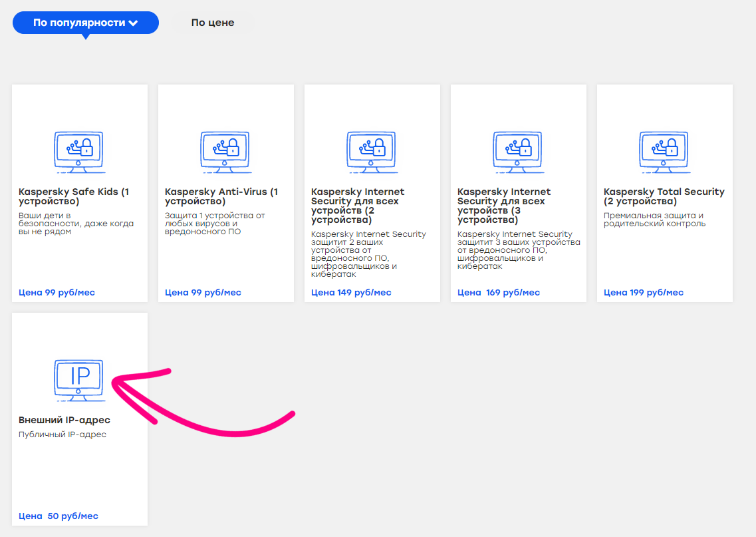Click description 'Ваши дети в безопасности'
Image resolution: width=756 pixels, height=537 pixels.
[76, 224]
